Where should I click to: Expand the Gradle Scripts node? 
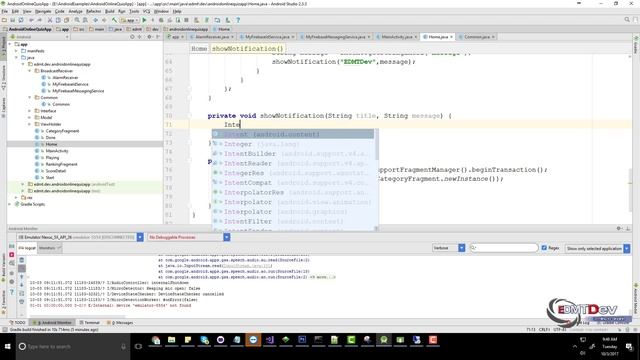click(x=10, y=204)
